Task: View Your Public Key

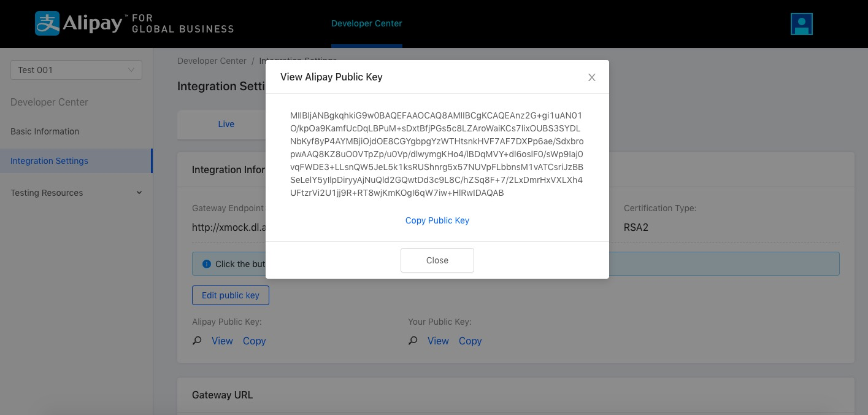Action: coord(438,341)
